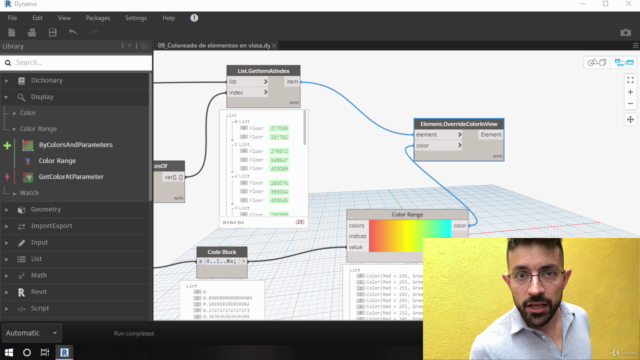
Task: Click the item output port of List.GetItemAtIndex
Action: coord(292,82)
